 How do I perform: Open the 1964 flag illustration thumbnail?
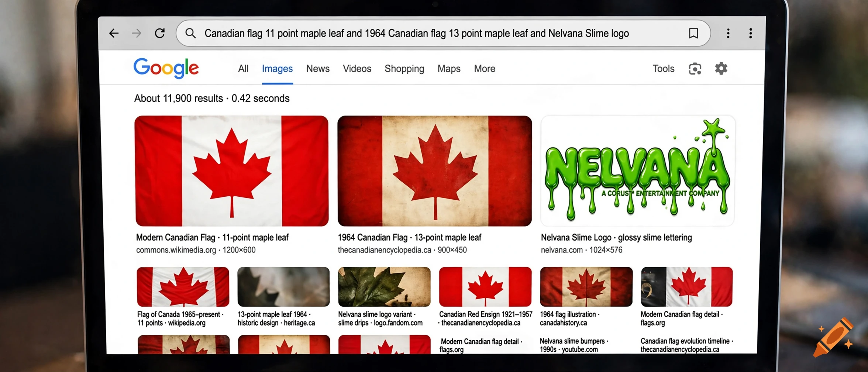pyautogui.click(x=586, y=287)
